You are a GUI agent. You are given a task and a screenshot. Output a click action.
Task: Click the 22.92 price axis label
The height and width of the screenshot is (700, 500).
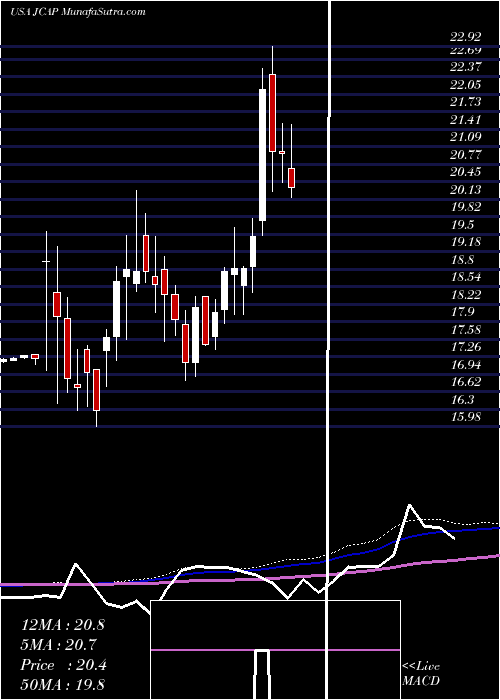(466, 37)
